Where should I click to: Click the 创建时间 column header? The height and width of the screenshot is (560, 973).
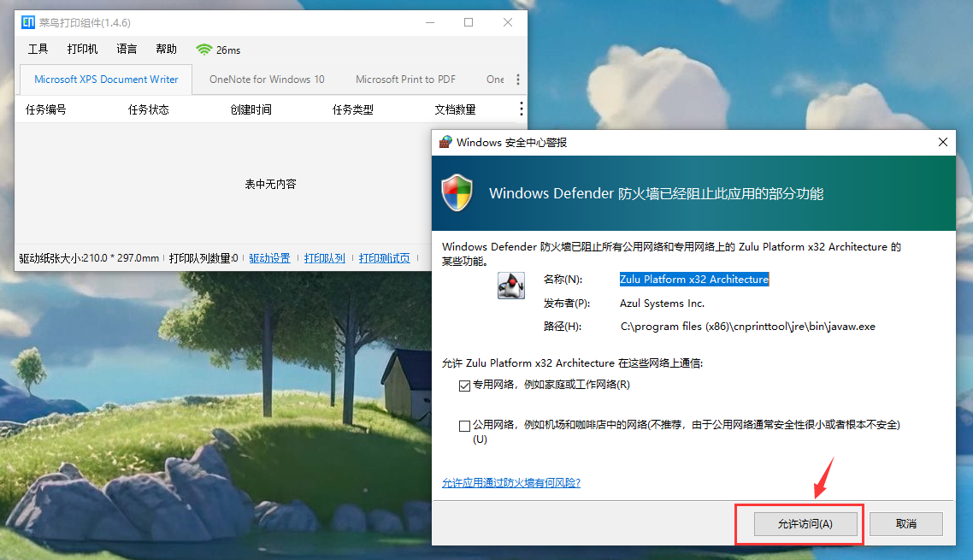[251, 110]
